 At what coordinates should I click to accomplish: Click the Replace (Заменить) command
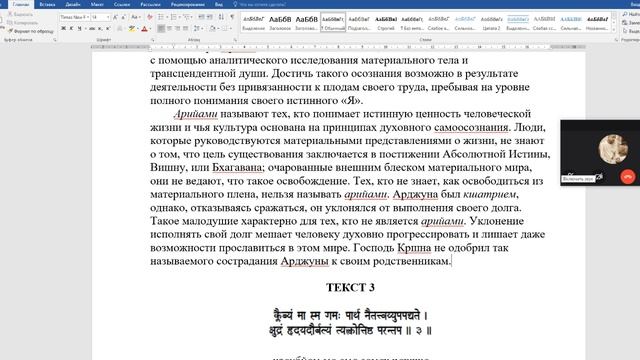coord(631,22)
